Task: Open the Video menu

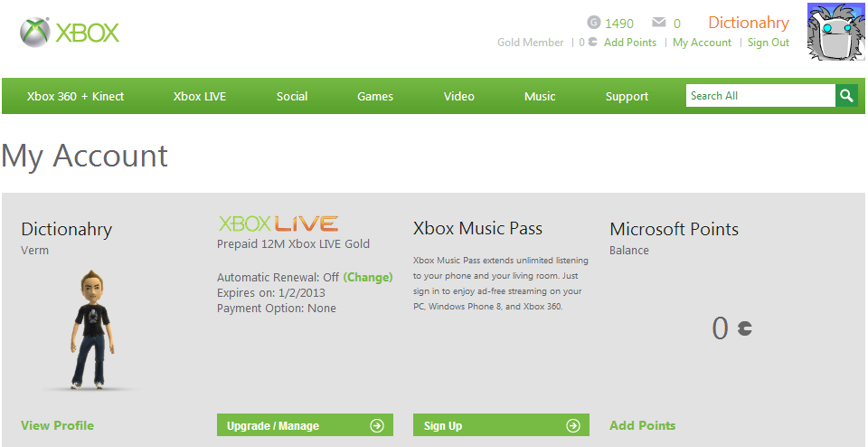Action: pos(459,97)
